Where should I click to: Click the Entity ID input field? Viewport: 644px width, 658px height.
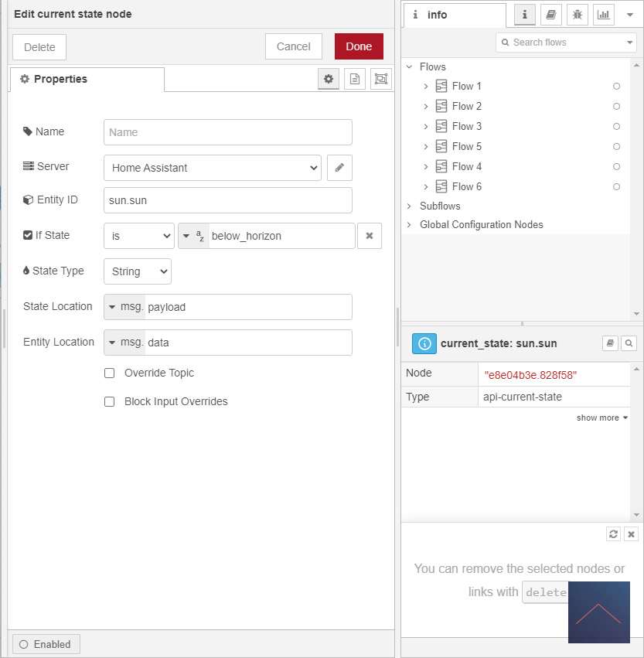click(x=227, y=200)
